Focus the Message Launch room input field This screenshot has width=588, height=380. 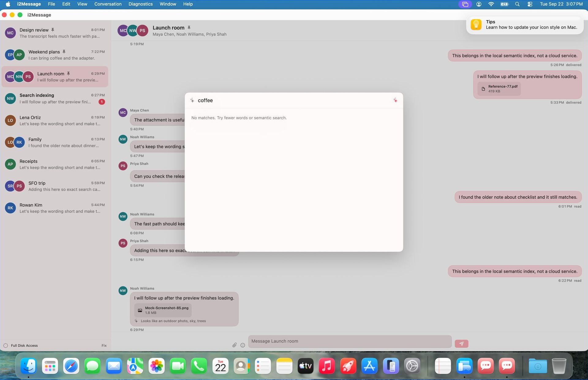coord(350,341)
